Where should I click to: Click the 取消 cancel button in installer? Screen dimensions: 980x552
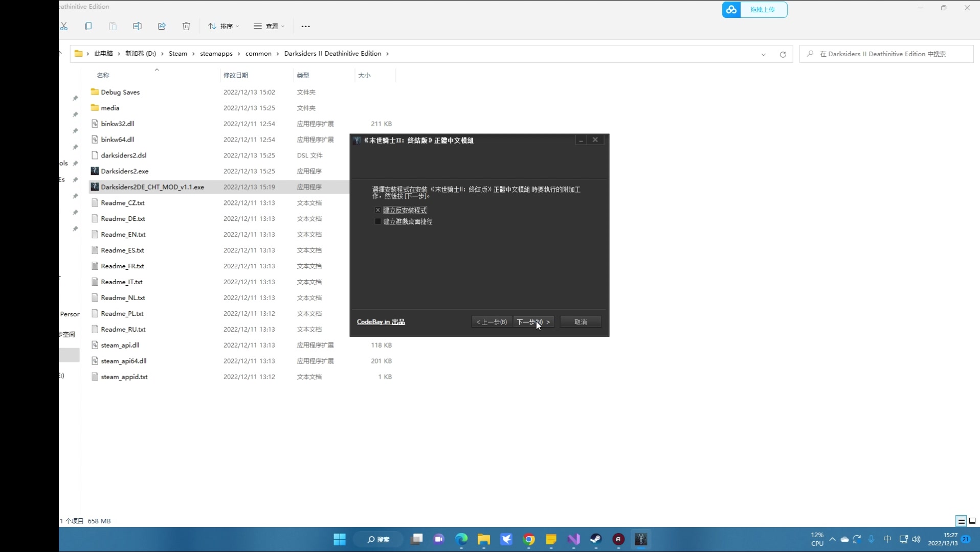[x=581, y=322]
